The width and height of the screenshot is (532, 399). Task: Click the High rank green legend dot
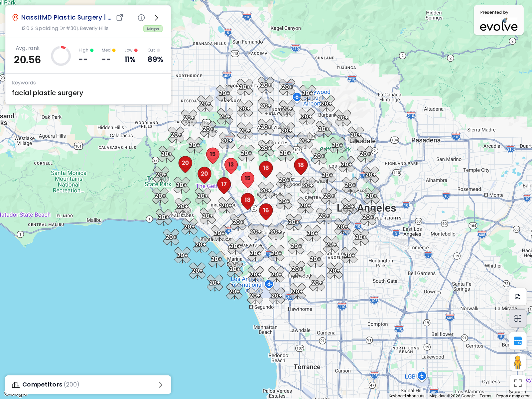[92, 50]
